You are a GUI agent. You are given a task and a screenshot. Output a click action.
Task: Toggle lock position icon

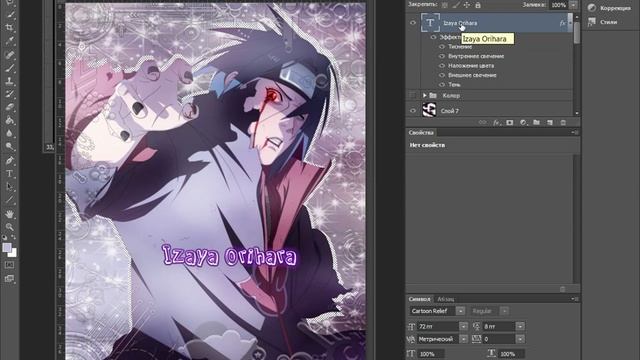(x=467, y=5)
